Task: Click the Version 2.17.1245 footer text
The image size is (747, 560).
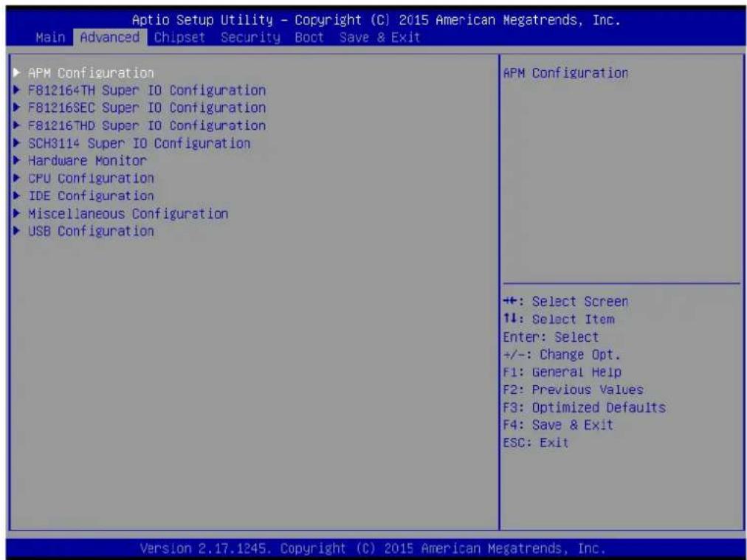Action: click(373, 548)
